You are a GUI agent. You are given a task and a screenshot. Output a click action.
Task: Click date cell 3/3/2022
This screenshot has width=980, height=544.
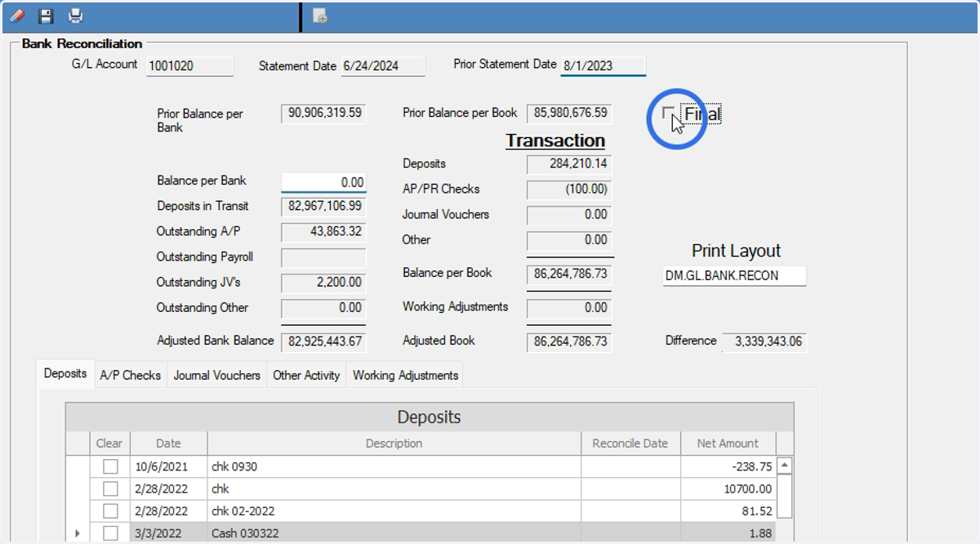[168, 533]
